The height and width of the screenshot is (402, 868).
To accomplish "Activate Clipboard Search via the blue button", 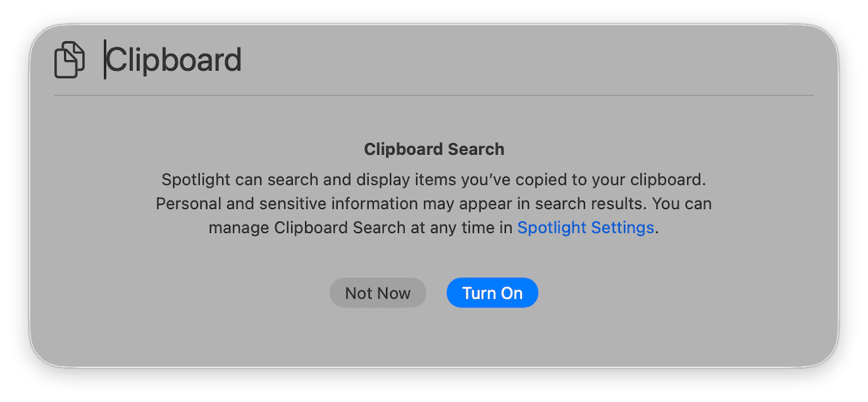I will (x=492, y=293).
